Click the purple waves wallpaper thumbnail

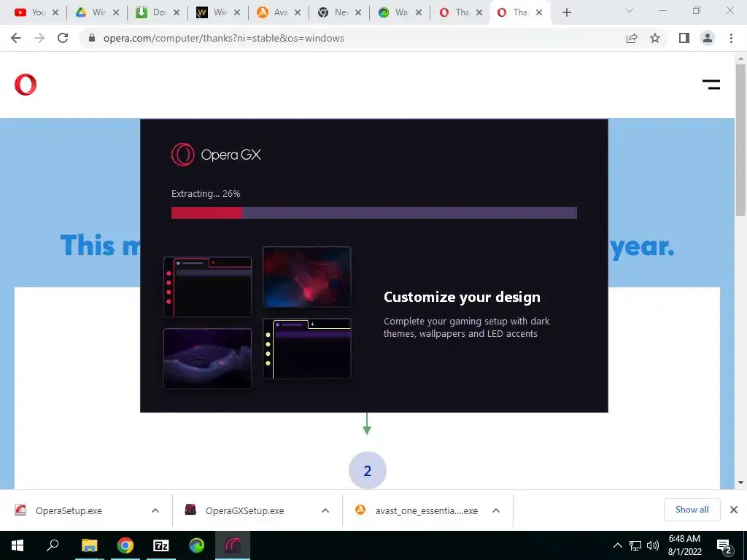click(208, 359)
